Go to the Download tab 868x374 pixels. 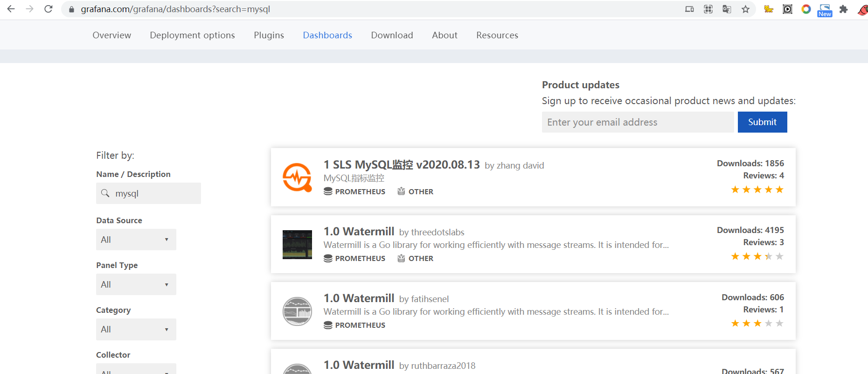pos(392,35)
